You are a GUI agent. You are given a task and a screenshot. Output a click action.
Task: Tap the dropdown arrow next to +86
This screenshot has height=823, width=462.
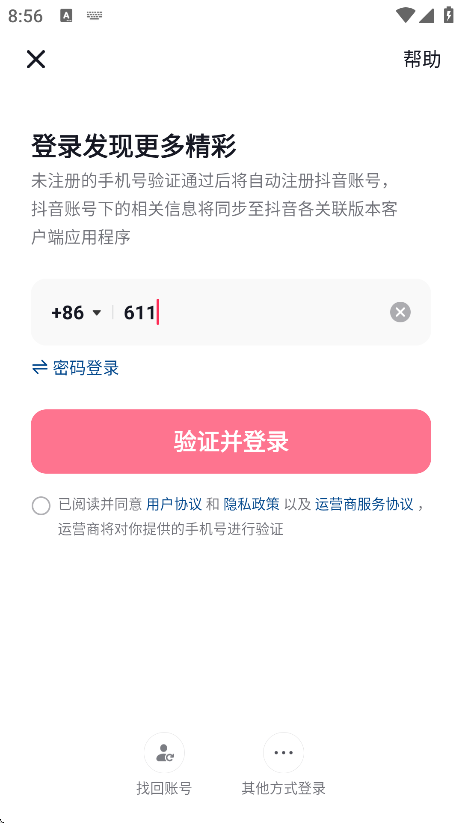click(x=97, y=313)
